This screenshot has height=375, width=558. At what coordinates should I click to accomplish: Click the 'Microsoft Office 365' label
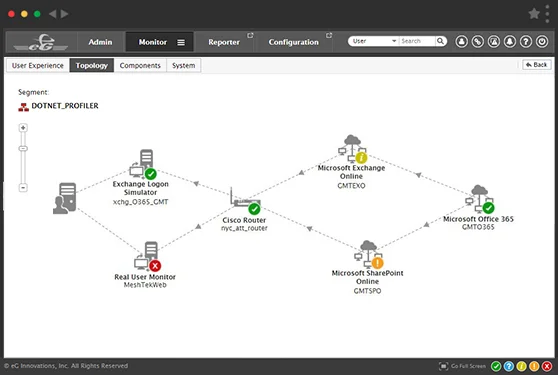(x=478, y=219)
